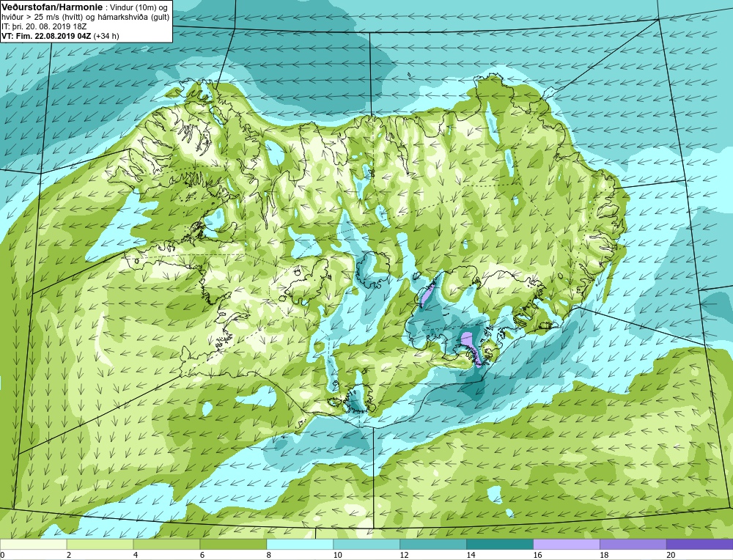733x560 pixels.
Task: Click the 6–8 m/s dark green swatch
Action: tap(233, 544)
